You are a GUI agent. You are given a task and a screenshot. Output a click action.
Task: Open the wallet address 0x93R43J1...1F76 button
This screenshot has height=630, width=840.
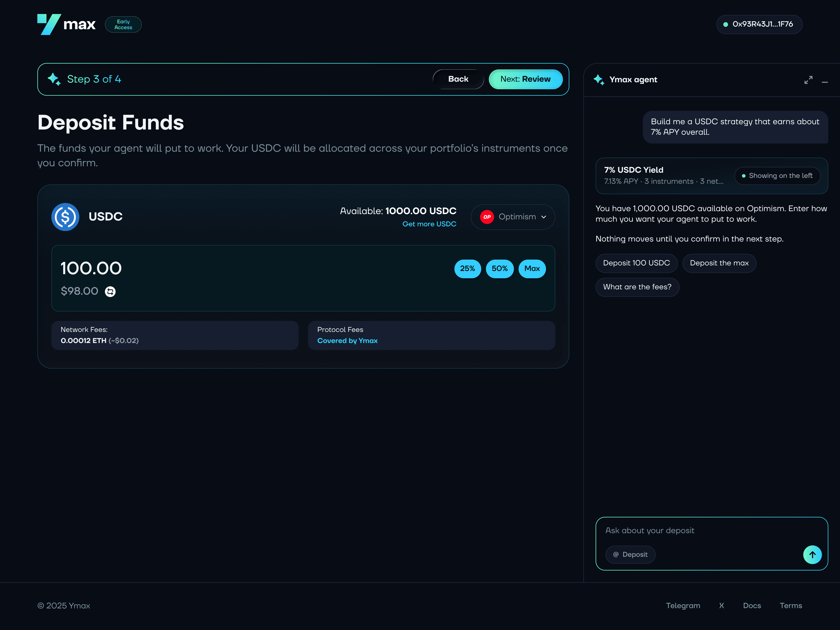[x=759, y=24]
